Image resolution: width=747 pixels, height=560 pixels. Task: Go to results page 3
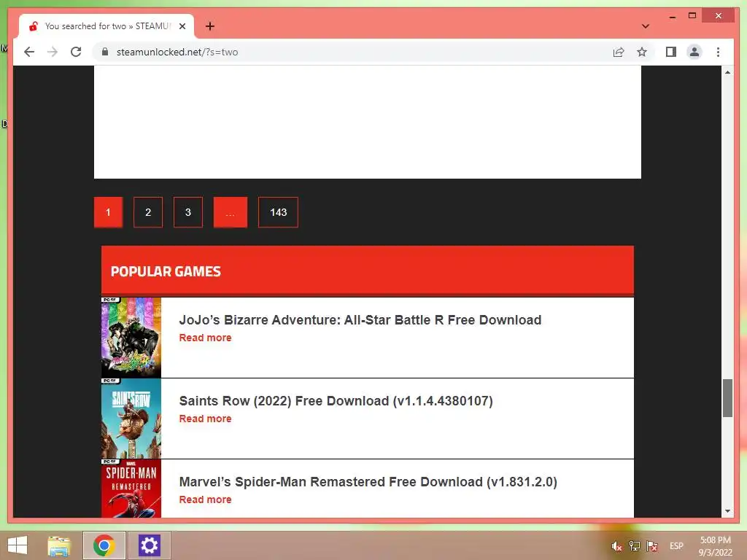188,212
